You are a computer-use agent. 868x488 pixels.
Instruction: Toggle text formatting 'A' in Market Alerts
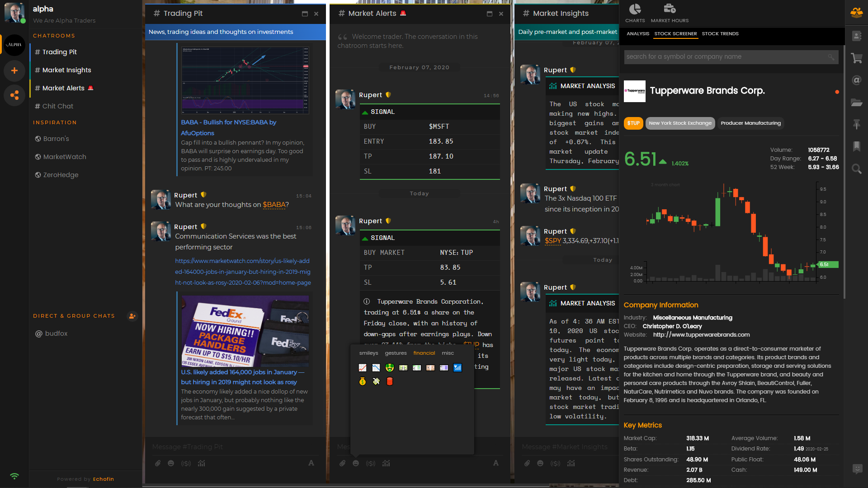pos(496,463)
